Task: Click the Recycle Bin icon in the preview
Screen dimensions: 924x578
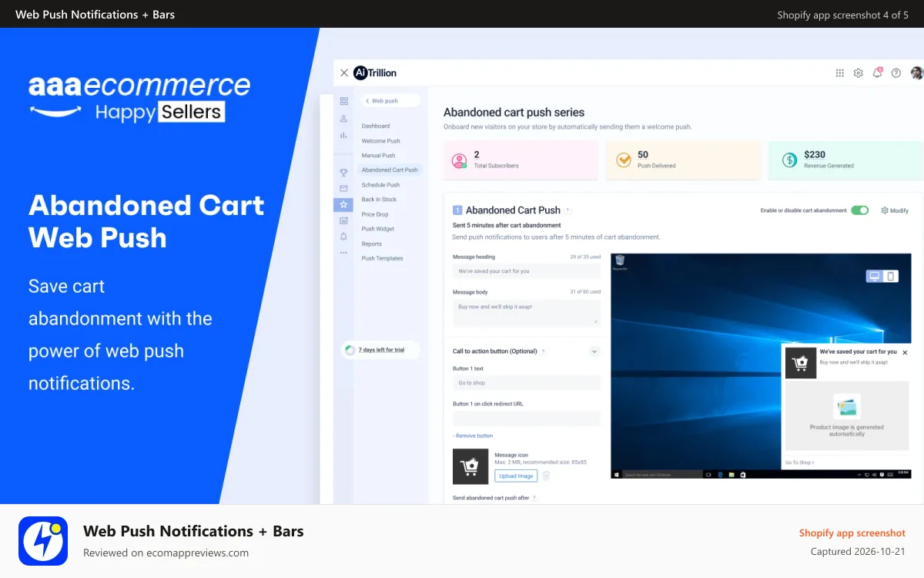Action: click(619, 263)
